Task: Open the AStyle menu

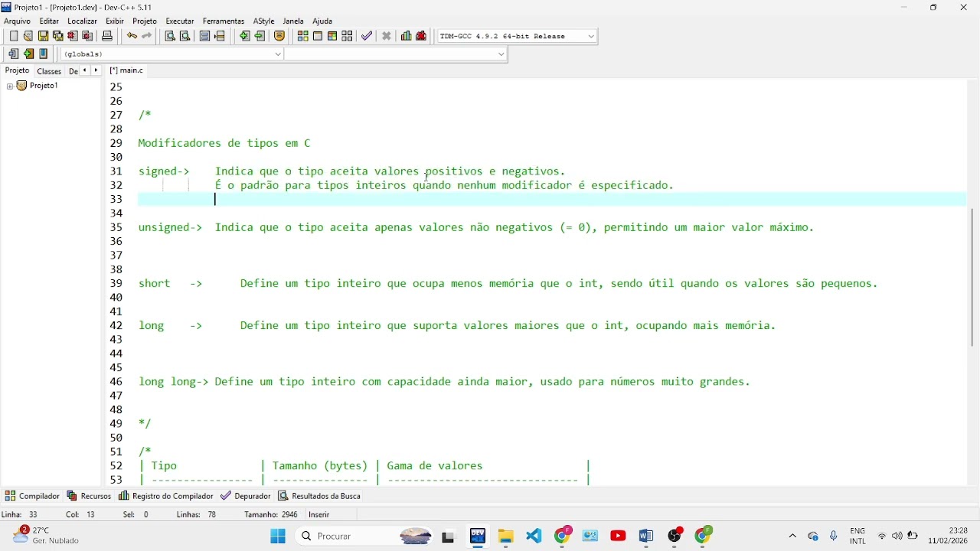Action: point(264,21)
